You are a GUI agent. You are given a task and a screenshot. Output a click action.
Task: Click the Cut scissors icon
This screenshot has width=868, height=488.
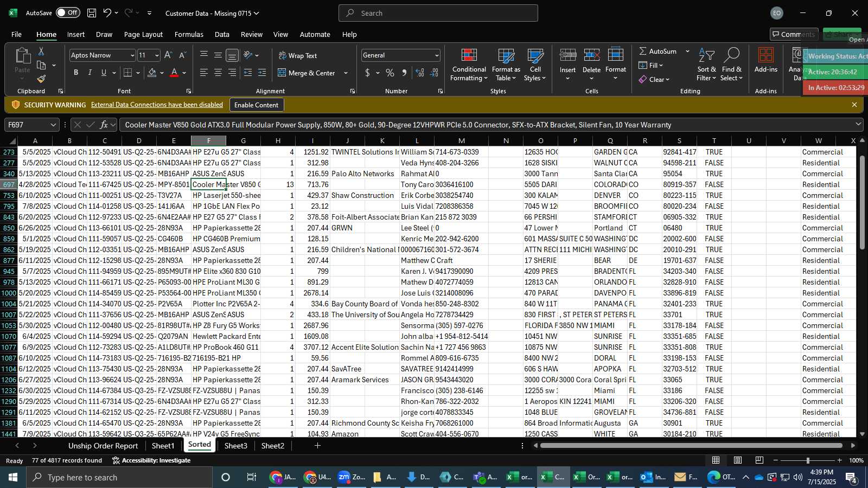(41, 51)
